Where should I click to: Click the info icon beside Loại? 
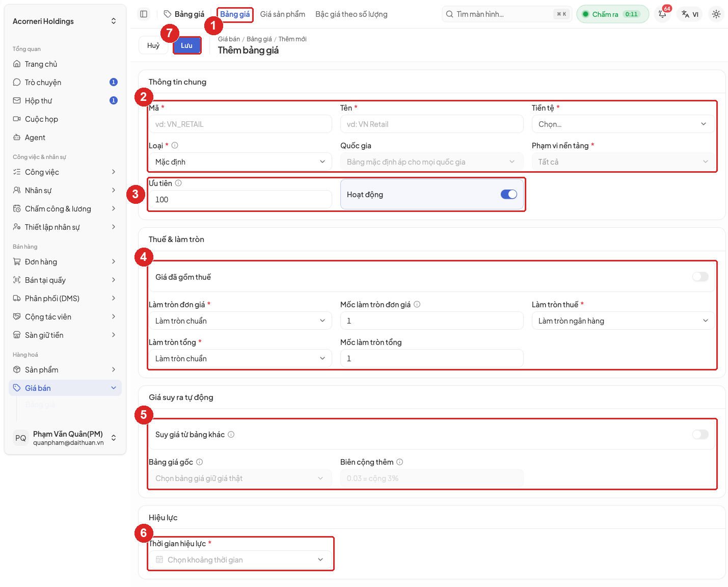point(175,145)
